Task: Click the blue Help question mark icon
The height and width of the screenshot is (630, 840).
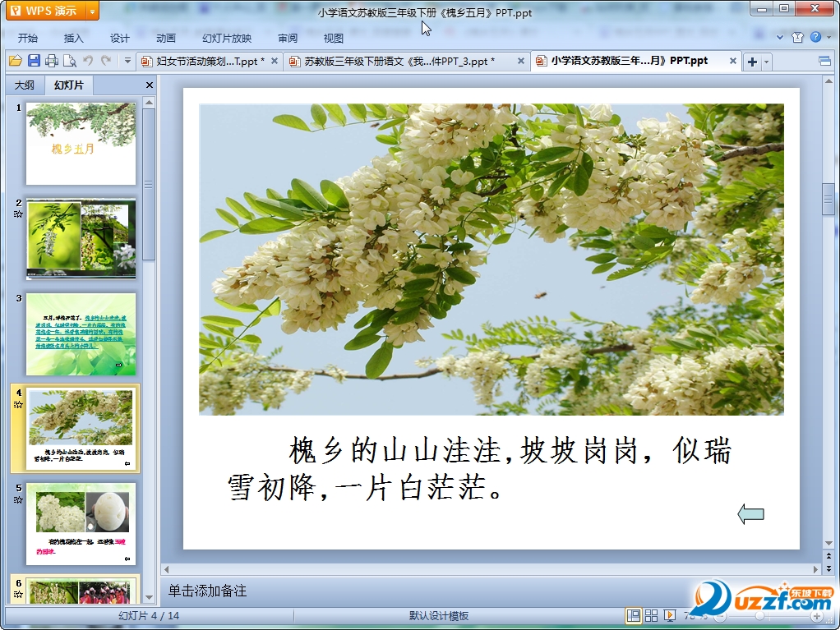Action: coord(815,37)
